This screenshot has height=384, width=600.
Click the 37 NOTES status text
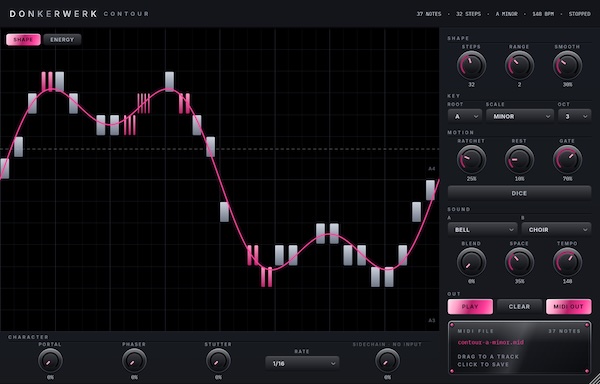coord(429,14)
